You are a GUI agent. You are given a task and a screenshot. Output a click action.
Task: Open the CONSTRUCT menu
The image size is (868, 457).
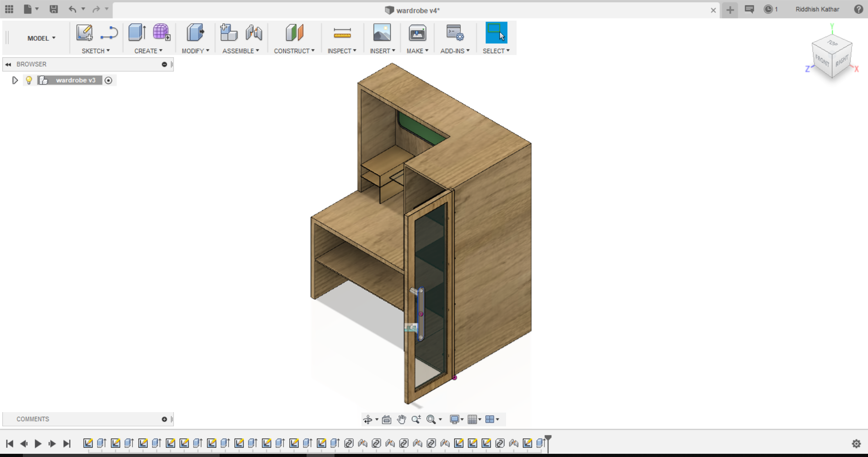pos(294,51)
